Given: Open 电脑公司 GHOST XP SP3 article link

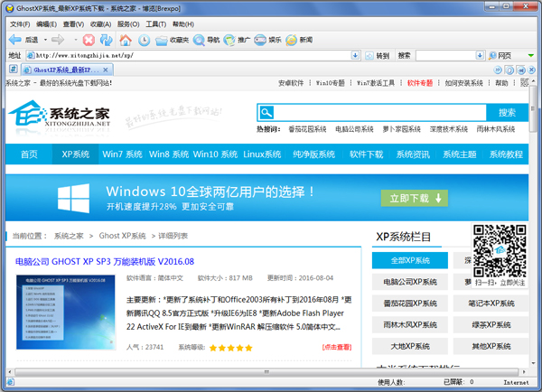Looking at the screenshot, I should click(105, 261).
